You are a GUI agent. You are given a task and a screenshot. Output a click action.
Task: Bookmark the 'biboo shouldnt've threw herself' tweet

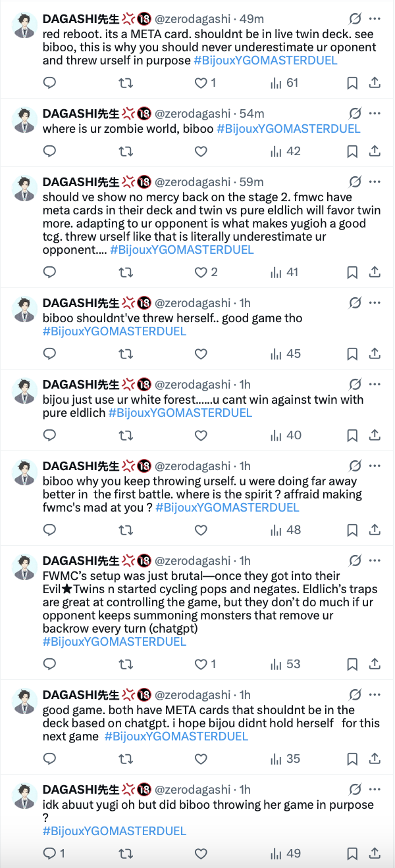pyautogui.click(x=352, y=354)
